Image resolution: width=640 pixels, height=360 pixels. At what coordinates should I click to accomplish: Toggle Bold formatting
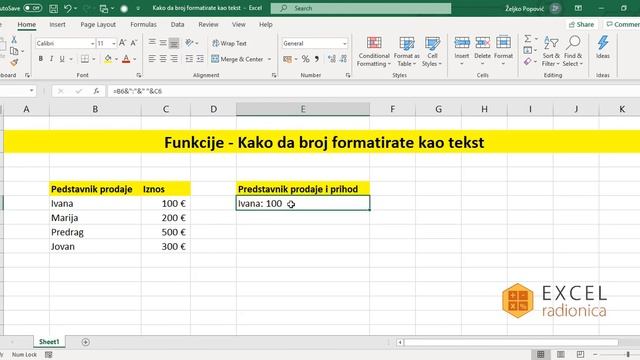(x=40, y=59)
